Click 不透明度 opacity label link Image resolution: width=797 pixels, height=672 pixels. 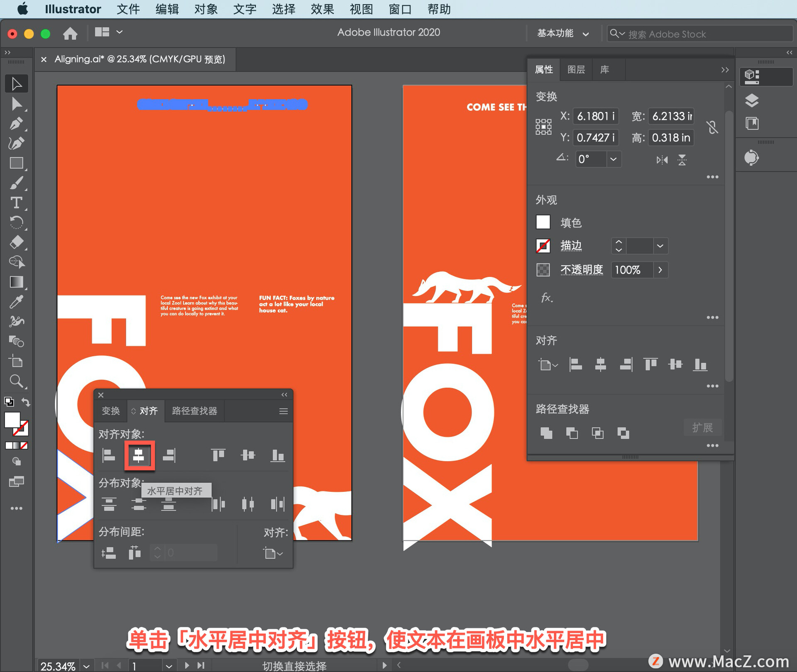(x=582, y=270)
